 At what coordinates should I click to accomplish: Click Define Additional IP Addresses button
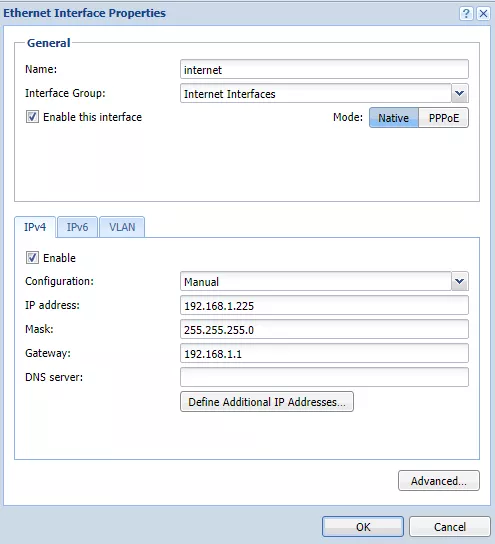tap(267, 402)
